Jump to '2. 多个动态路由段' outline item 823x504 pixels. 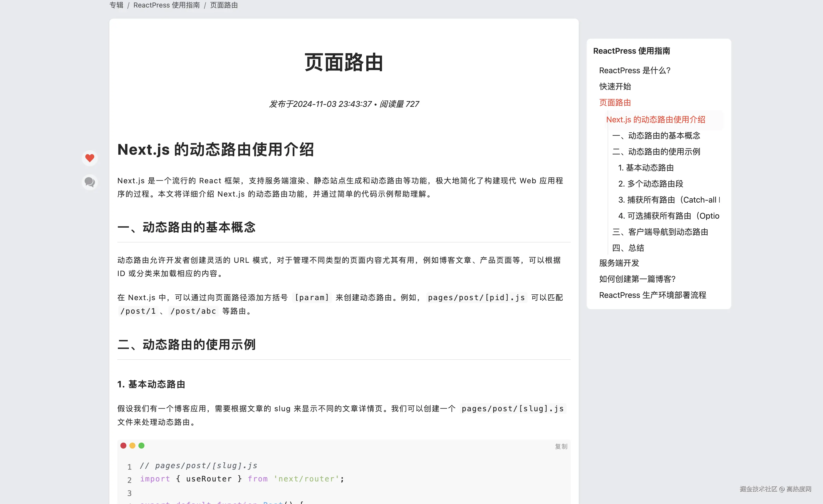[650, 184]
